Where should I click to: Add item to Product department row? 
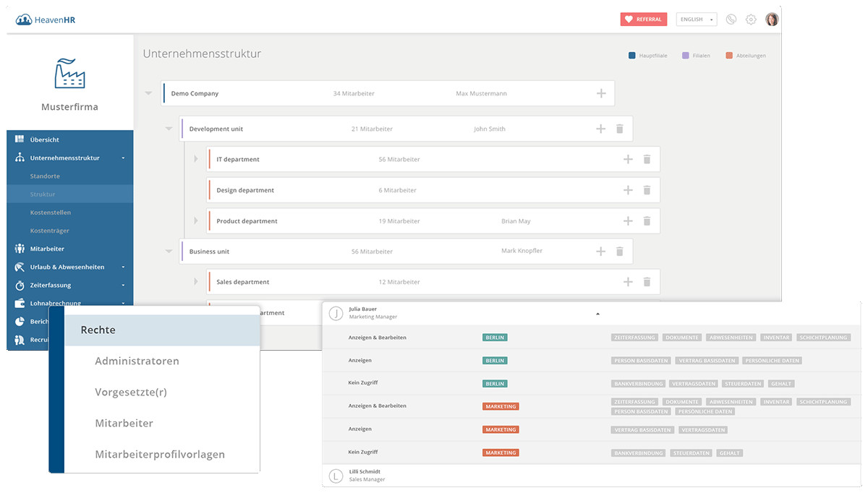(628, 221)
